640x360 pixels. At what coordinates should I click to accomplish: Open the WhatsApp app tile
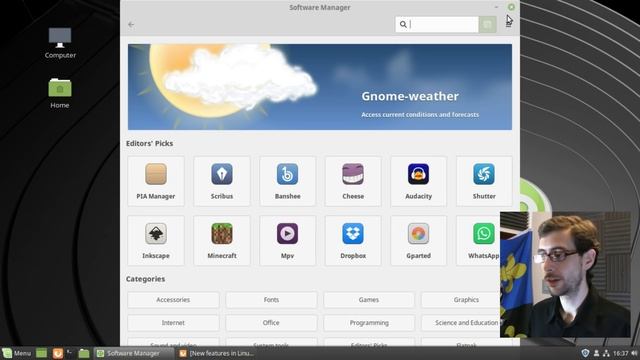(x=478, y=241)
